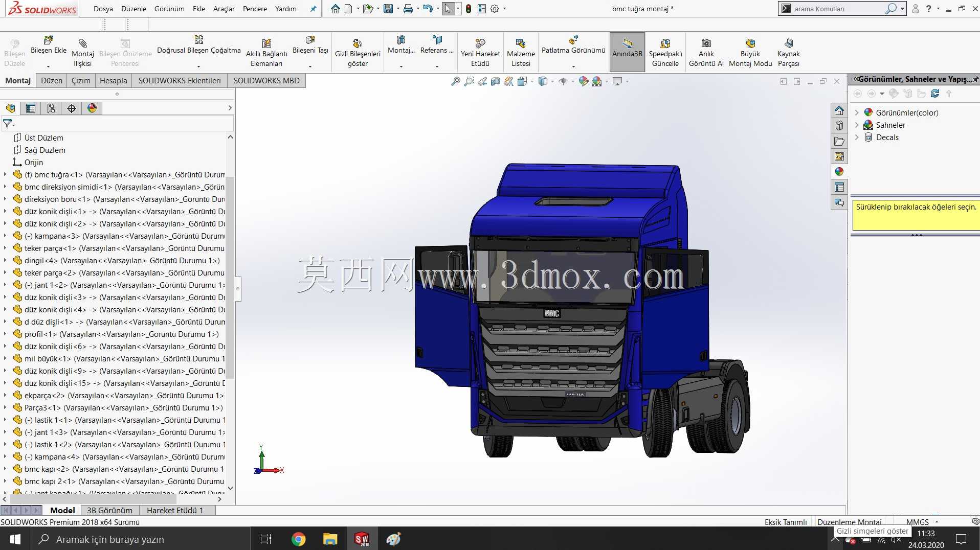Click the search commands field

[x=839, y=9]
